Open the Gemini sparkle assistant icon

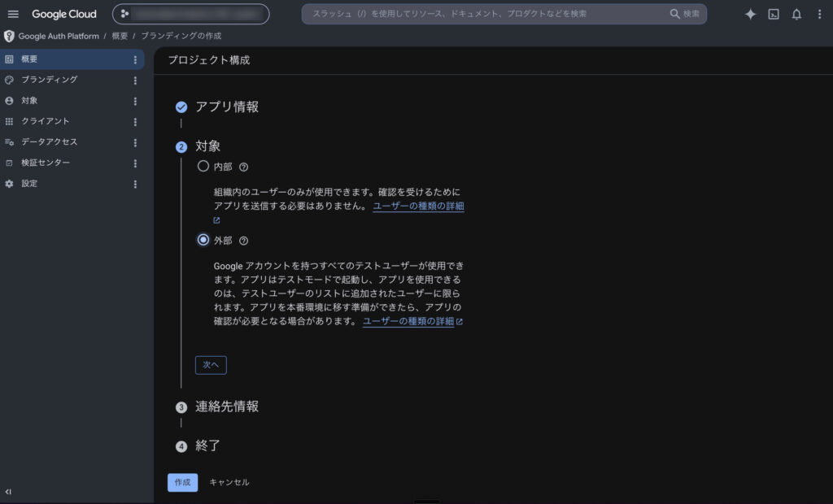click(x=750, y=15)
